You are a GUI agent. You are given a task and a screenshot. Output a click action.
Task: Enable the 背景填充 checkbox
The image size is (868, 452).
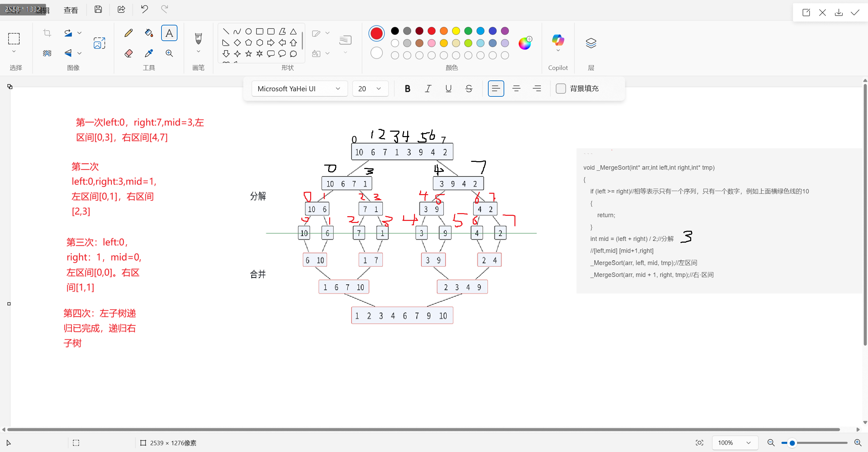tap(561, 89)
